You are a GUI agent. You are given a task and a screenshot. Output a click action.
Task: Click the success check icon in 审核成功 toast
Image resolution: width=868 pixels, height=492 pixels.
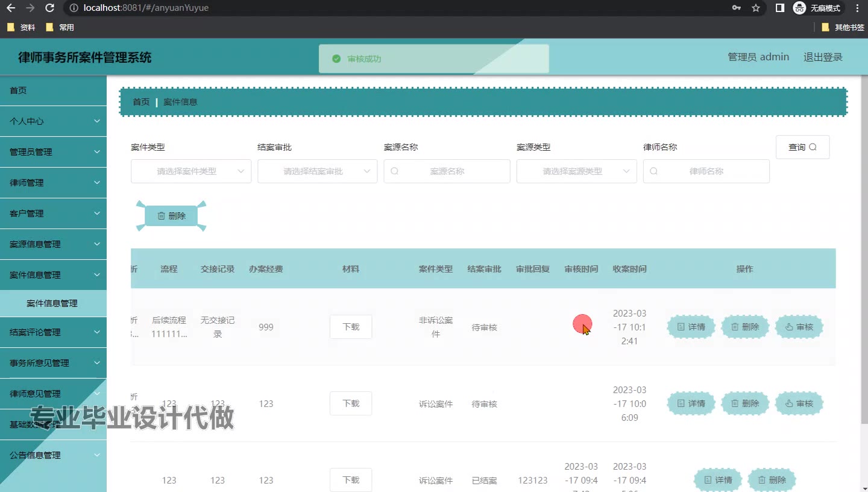coord(336,59)
